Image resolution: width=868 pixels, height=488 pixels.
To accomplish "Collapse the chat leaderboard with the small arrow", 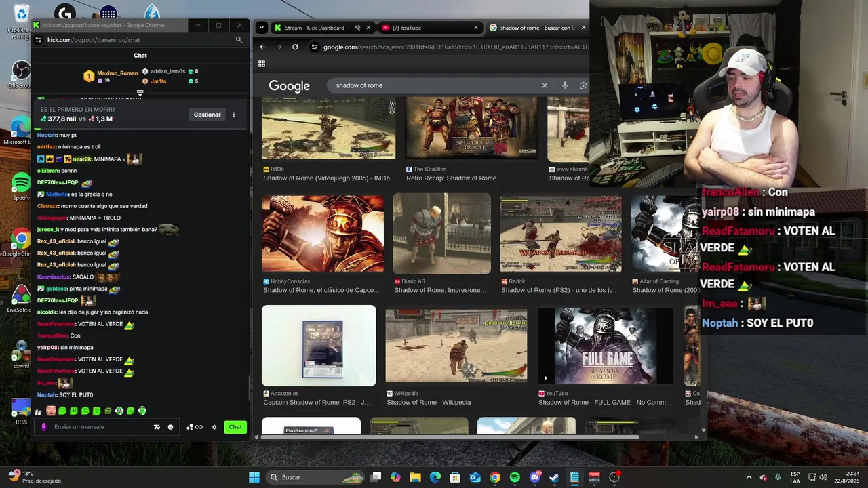I will coord(140,93).
